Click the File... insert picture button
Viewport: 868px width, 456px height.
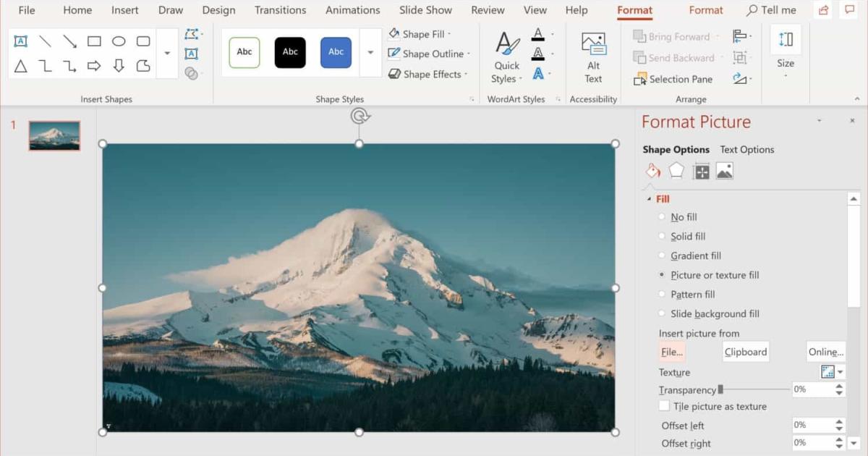point(671,352)
